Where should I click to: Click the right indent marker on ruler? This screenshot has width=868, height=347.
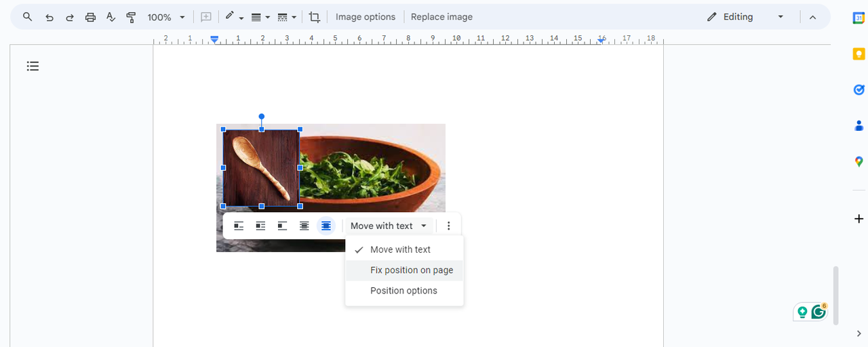click(x=601, y=40)
